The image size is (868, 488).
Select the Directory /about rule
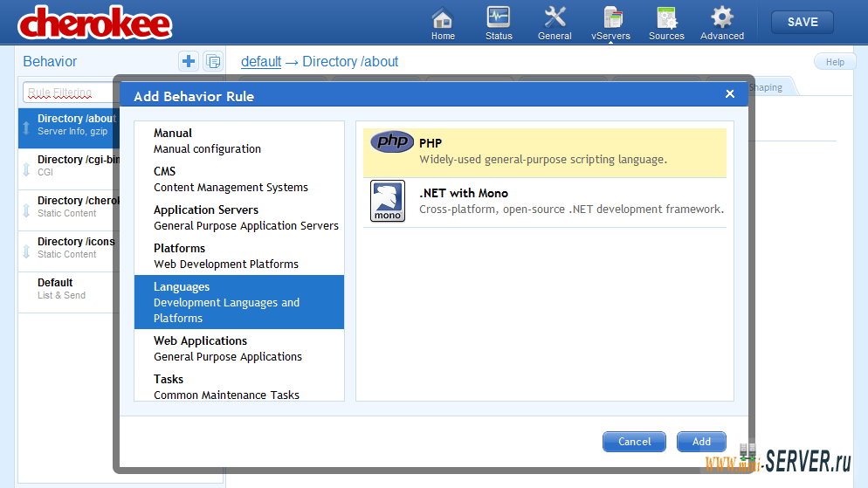click(x=69, y=127)
